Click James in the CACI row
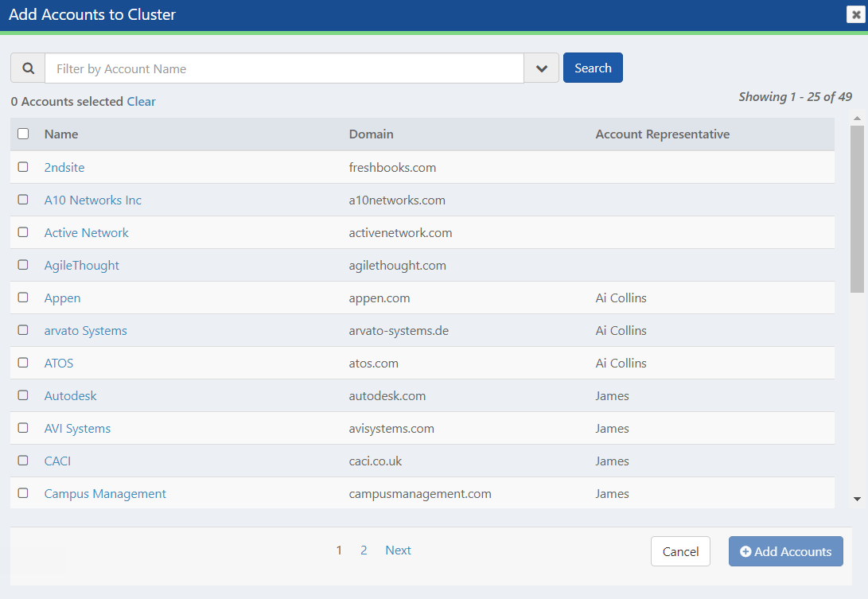This screenshot has height=599, width=868. point(613,461)
